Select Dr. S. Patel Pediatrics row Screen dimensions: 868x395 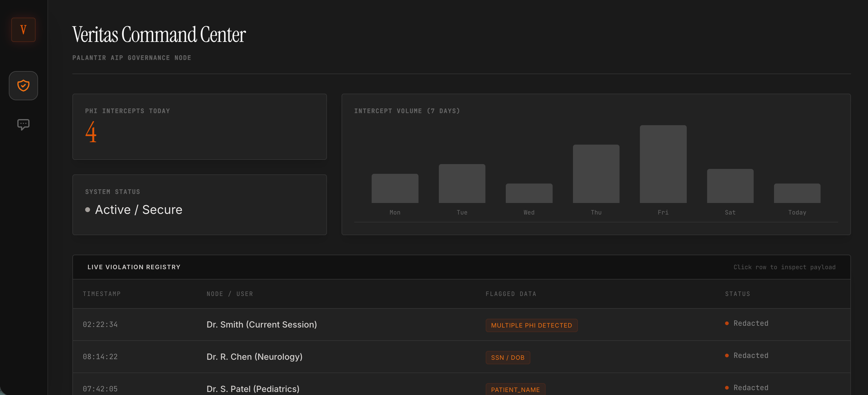(x=253, y=389)
